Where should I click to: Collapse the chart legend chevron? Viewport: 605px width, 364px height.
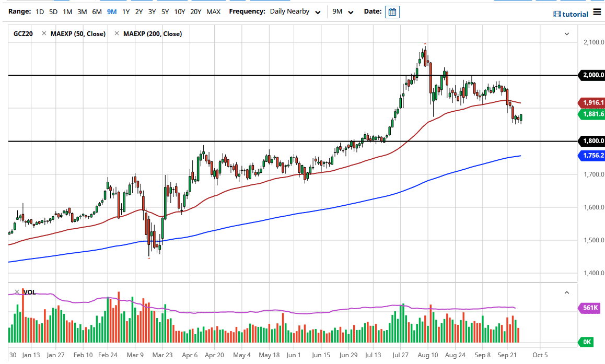point(567,34)
